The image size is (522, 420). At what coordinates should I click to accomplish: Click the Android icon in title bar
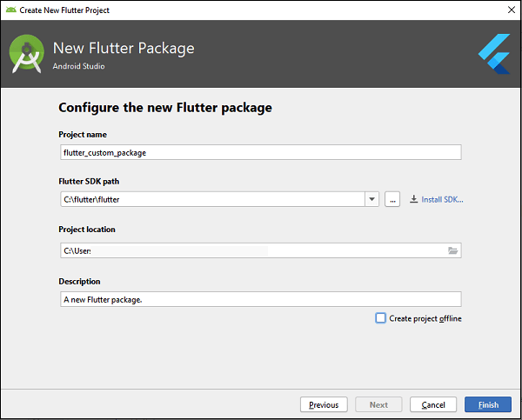tap(11, 10)
